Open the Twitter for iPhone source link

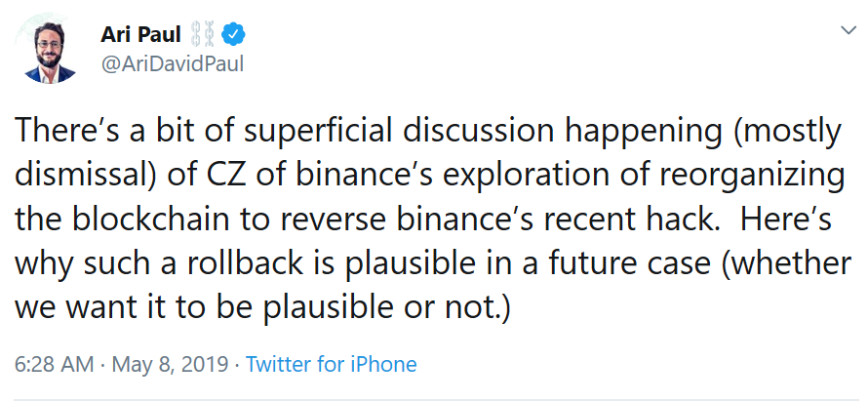coord(332,365)
